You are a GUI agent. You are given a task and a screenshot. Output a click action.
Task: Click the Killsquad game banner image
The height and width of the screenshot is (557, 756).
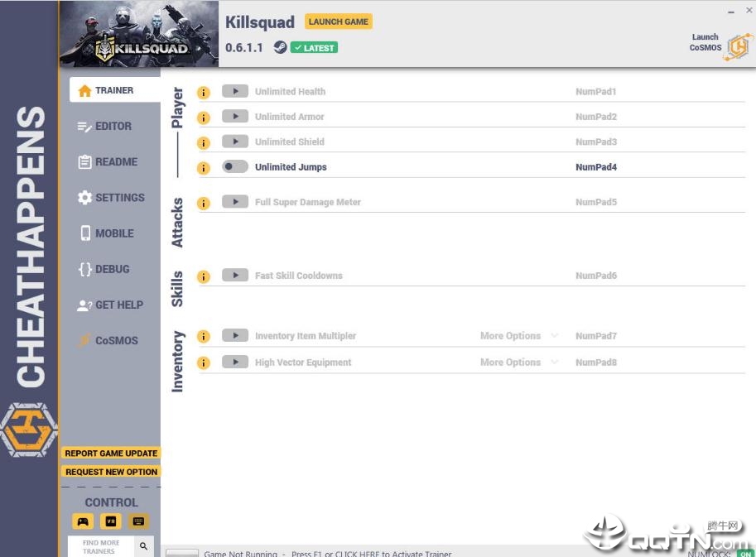(x=139, y=34)
